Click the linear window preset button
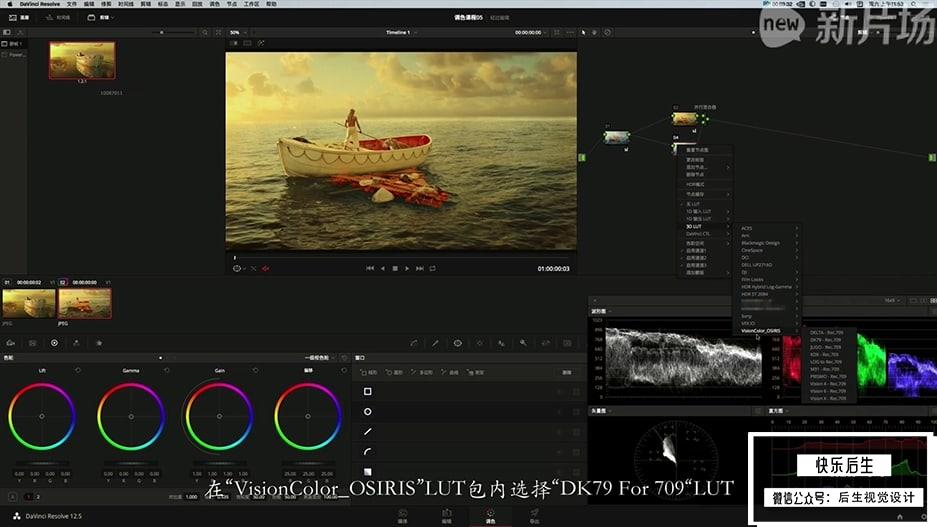Screen dimensions: 937x527 click(x=369, y=372)
